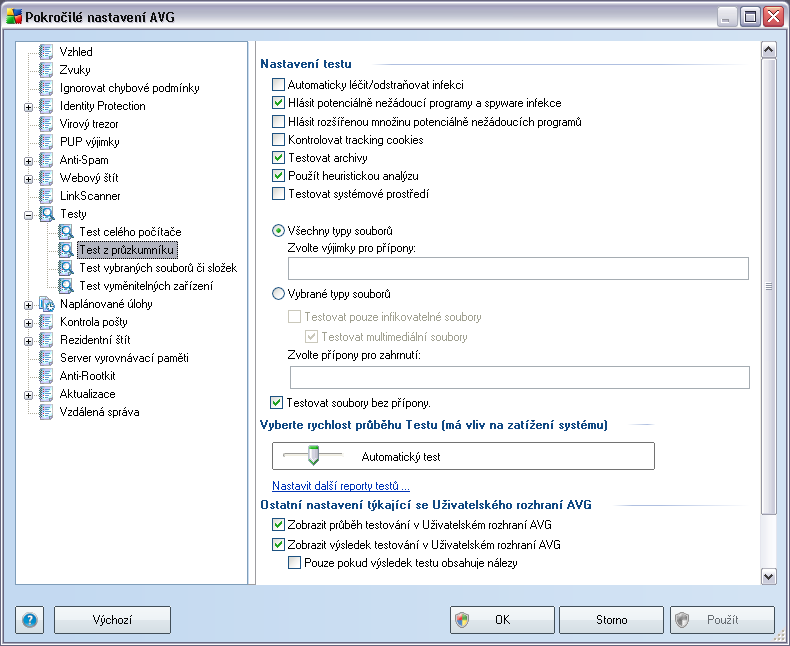
Task: Click icon of Test vybraných souborů či složek
Action: 65,268
